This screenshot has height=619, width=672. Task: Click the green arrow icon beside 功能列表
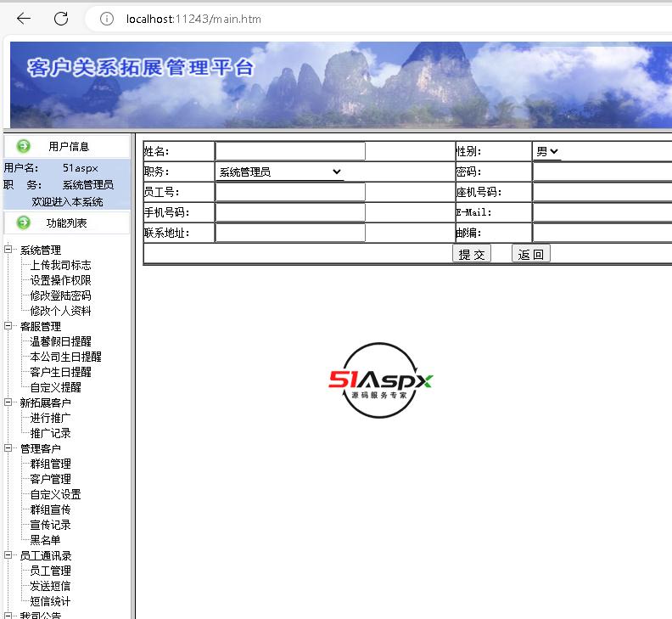point(24,222)
